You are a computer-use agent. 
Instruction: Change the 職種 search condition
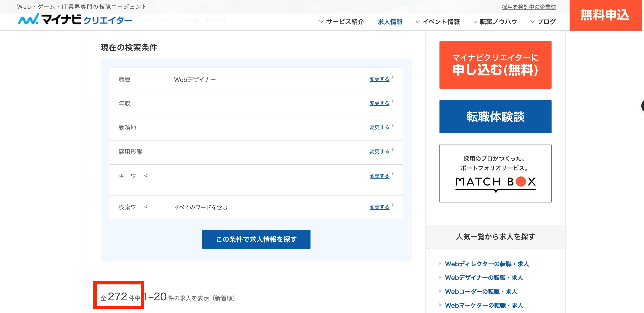coord(379,79)
